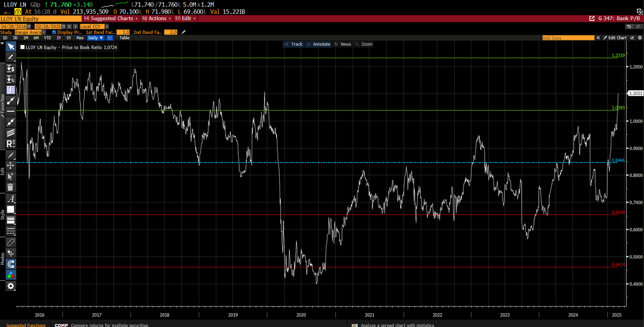Open the Actions dropdown menu
The image size is (644, 327).
tap(155, 18)
